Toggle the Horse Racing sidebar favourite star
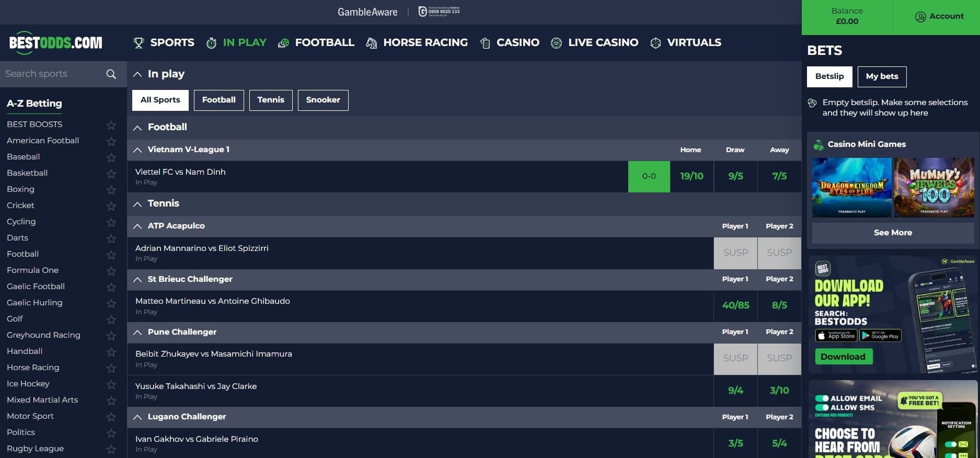The image size is (980, 458). tap(111, 368)
